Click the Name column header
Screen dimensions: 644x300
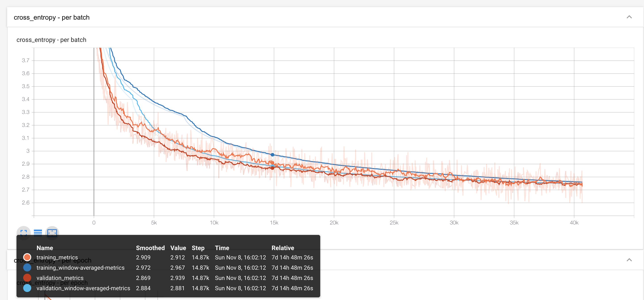pyautogui.click(x=45, y=248)
